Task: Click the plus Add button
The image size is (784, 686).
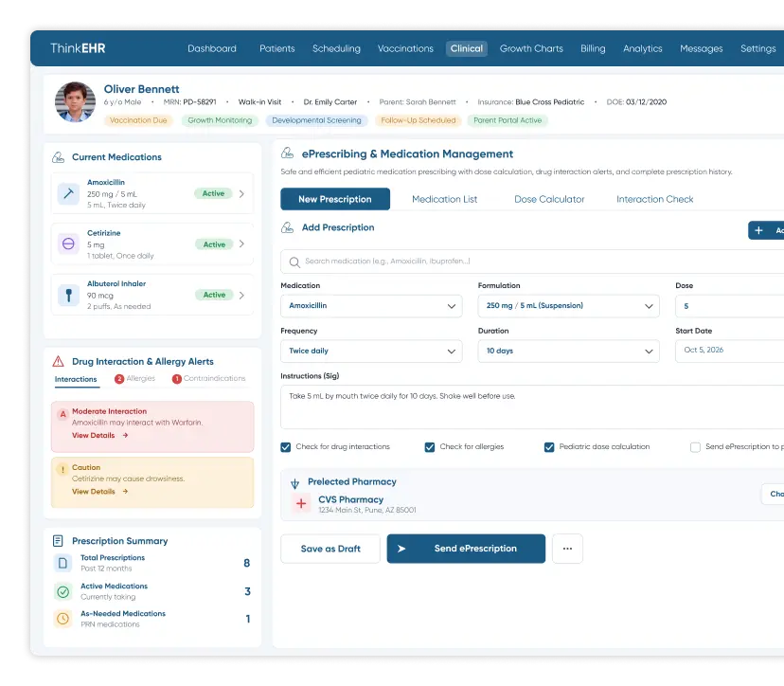Action: coord(767,230)
